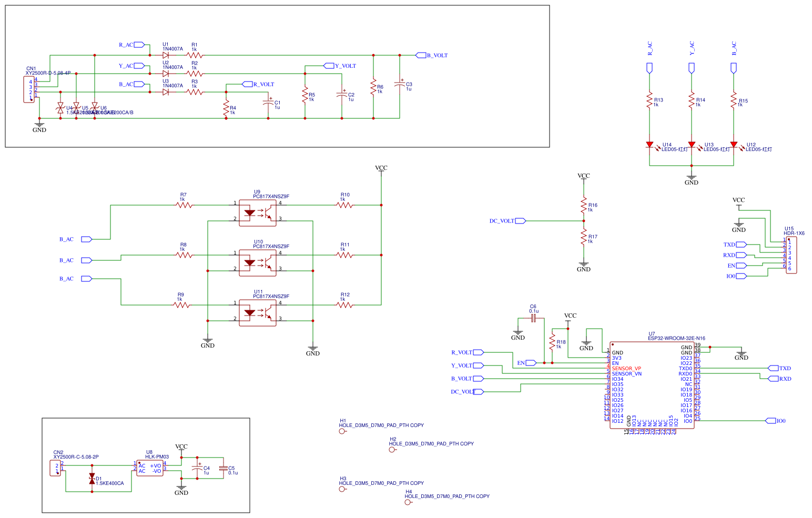Viewport: 812px width, 518px height.
Task: Select the U8 AC-DC module symbol
Action: click(150, 468)
